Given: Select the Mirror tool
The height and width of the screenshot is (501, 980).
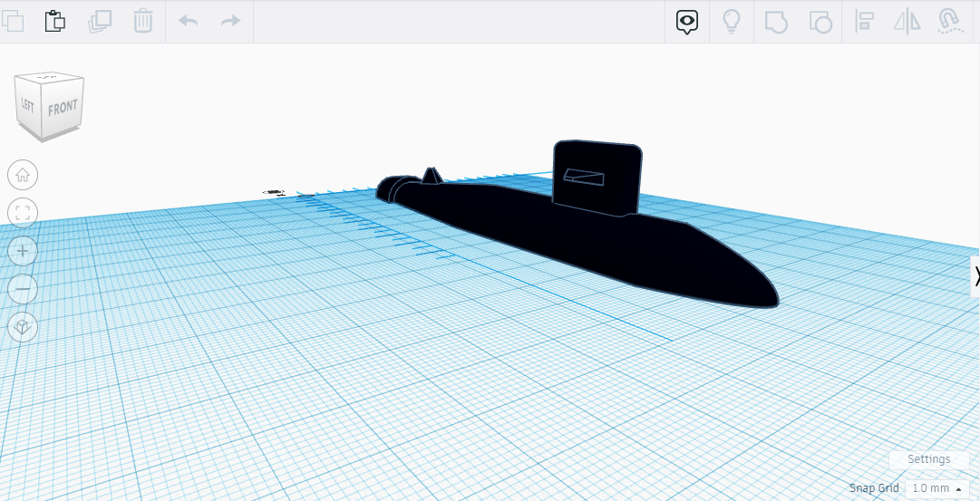Looking at the screenshot, I should [907, 21].
